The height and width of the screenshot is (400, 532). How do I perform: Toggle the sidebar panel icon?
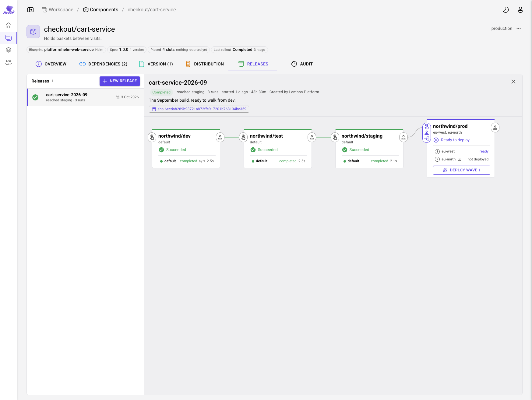(x=30, y=10)
